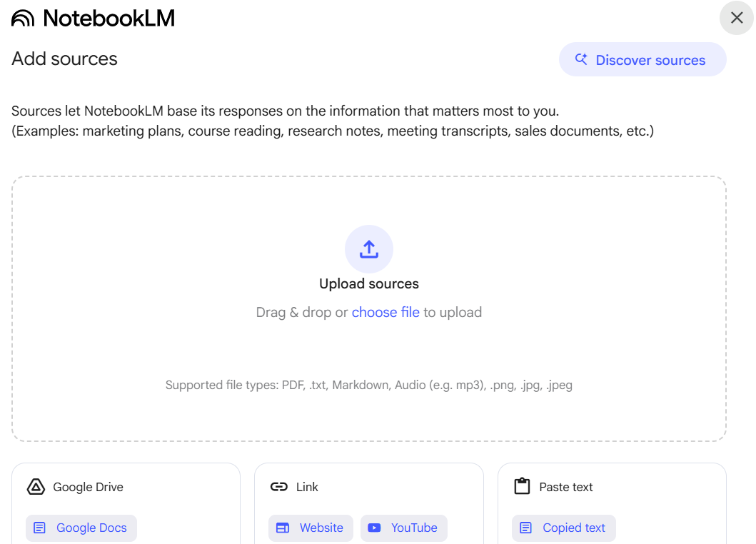Close the Add sources dialog
This screenshot has height=544, width=756.
coord(737,18)
